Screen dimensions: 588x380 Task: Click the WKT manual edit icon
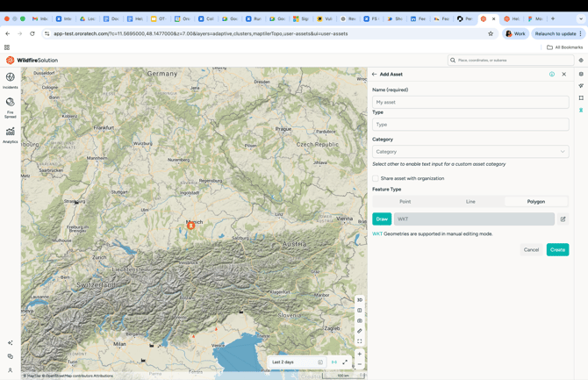click(x=563, y=219)
